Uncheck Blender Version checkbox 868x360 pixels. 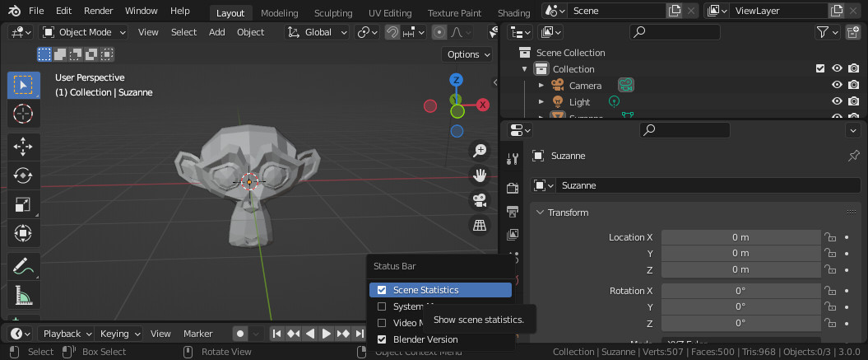[382, 339]
